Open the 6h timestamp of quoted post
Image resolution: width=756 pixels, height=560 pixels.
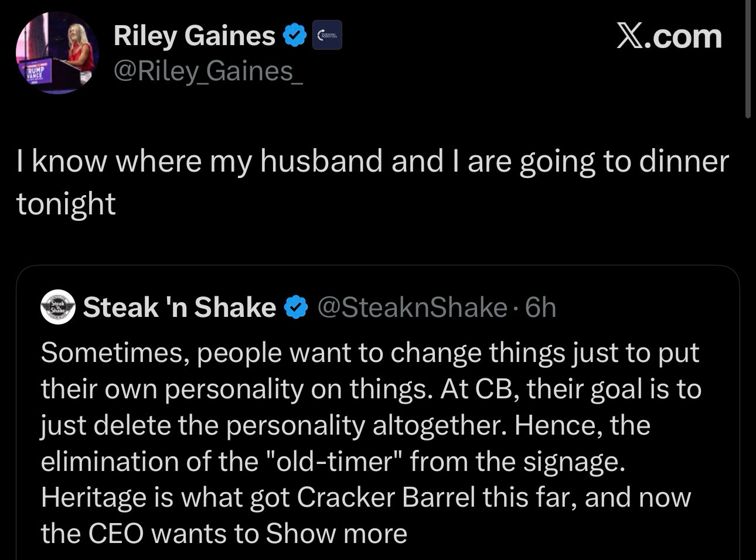click(540, 308)
